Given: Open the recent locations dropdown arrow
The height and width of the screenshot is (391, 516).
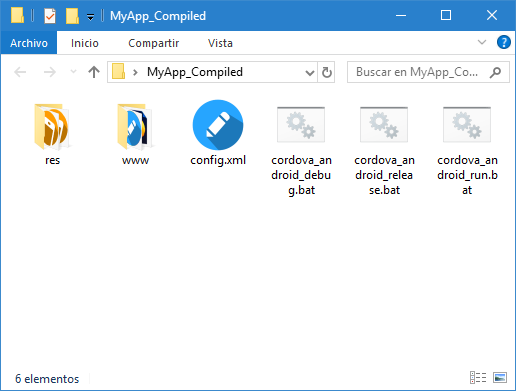Looking at the screenshot, I should point(73,72).
